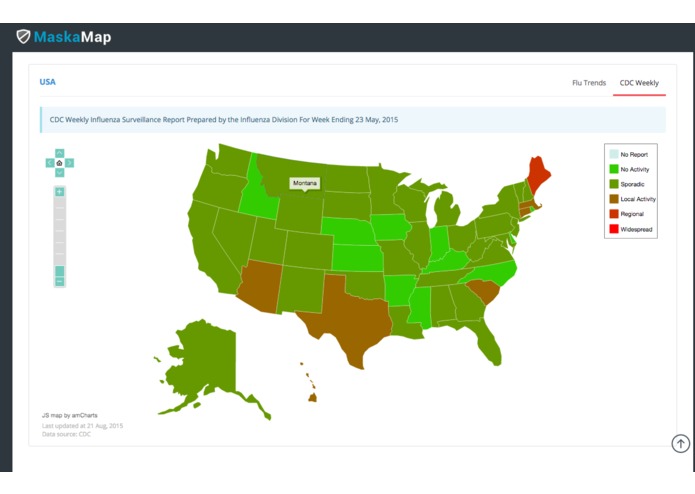Pan the map left with the arrow
Screen dimensions: 695x494
click(50, 163)
